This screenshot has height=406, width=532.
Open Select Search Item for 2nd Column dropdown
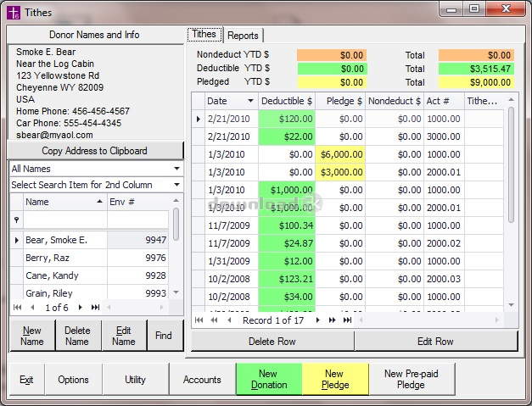pyautogui.click(x=176, y=185)
